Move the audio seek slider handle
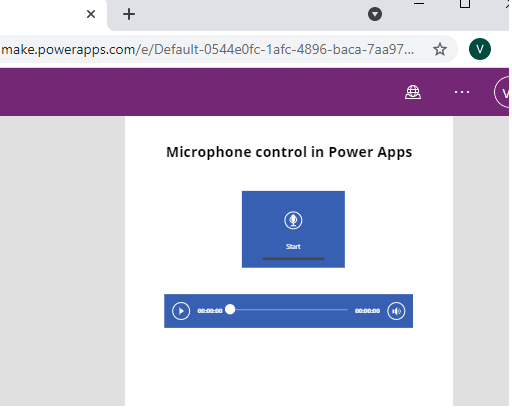The width and height of the screenshot is (512, 408). click(230, 309)
